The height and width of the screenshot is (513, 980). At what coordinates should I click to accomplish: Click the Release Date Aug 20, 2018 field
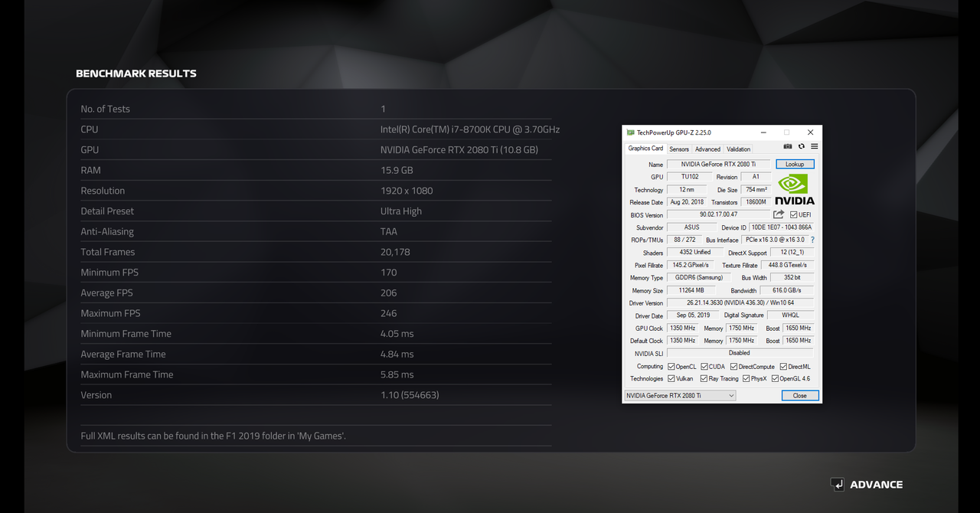(x=687, y=202)
